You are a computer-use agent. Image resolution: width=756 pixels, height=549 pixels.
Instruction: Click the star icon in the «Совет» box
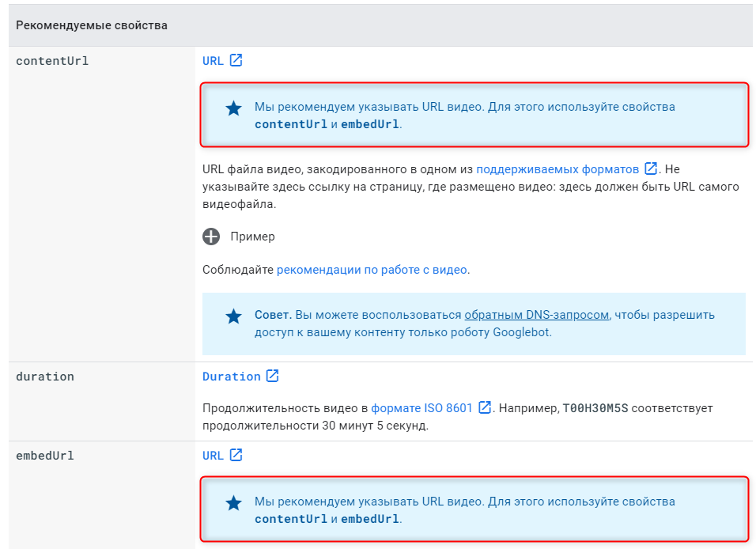click(x=233, y=316)
